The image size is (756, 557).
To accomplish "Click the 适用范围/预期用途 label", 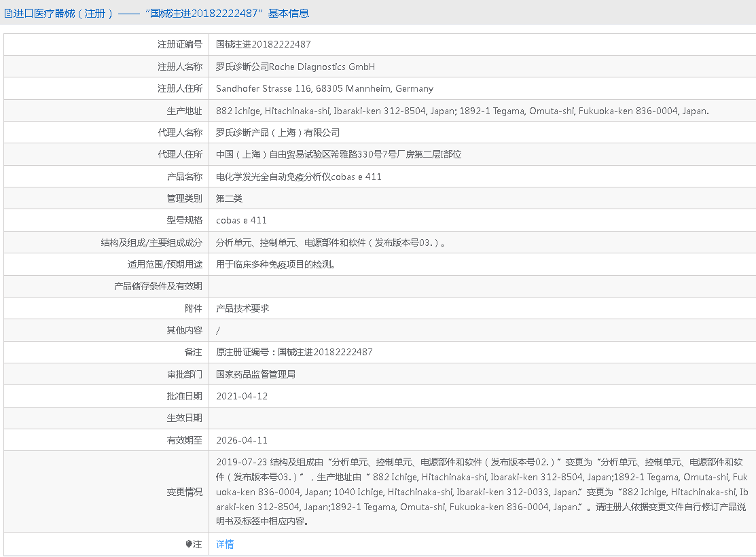I will pos(165,265).
